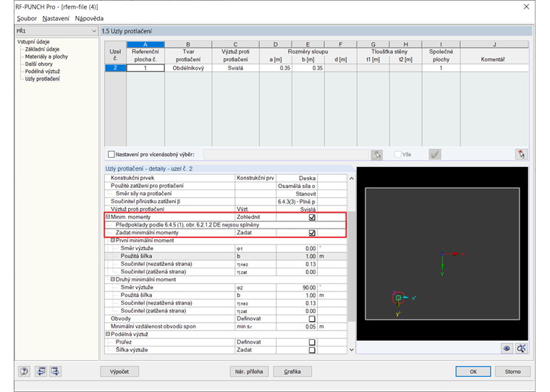Open the Nápověda menu
Viewport: 550px width, 392px height.
click(x=89, y=19)
